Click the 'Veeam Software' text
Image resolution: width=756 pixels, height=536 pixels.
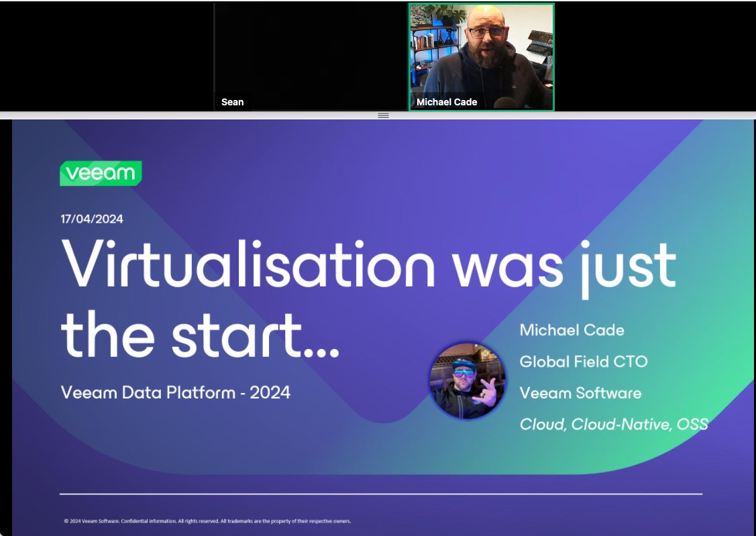pyautogui.click(x=580, y=393)
